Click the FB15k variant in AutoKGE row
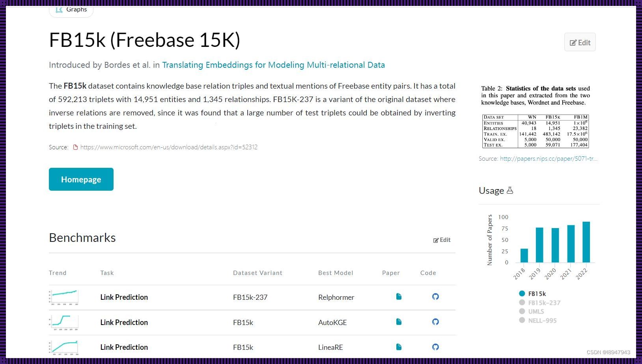The height and width of the screenshot is (364, 642). (x=243, y=323)
